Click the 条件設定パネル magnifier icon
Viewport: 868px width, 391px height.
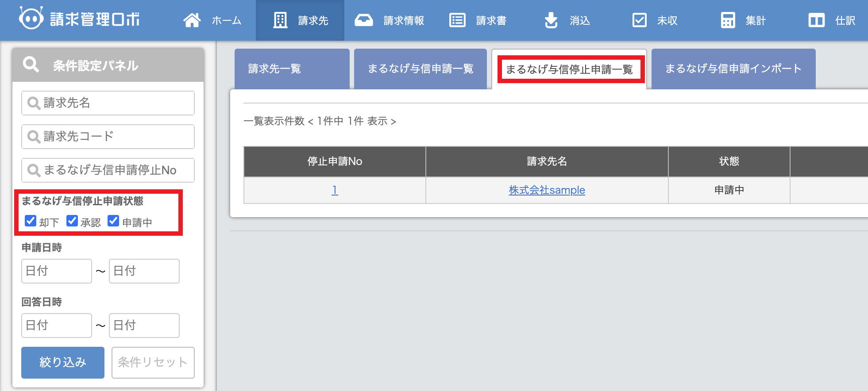[x=31, y=65]
